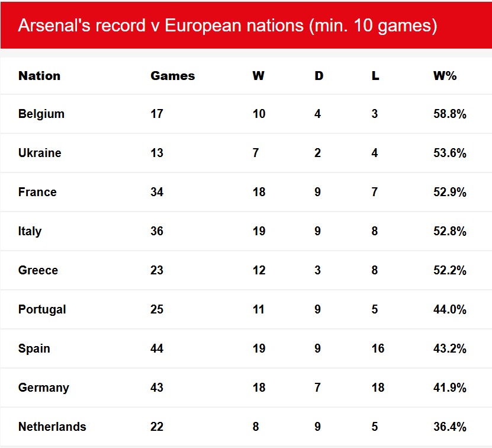Click the Italy nation name

(x=30, y=231)
